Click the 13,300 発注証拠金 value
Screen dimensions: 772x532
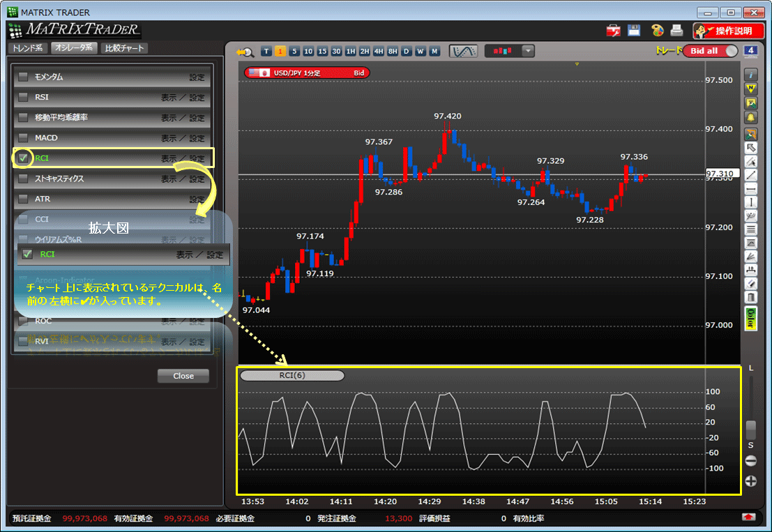click(398, 518)
